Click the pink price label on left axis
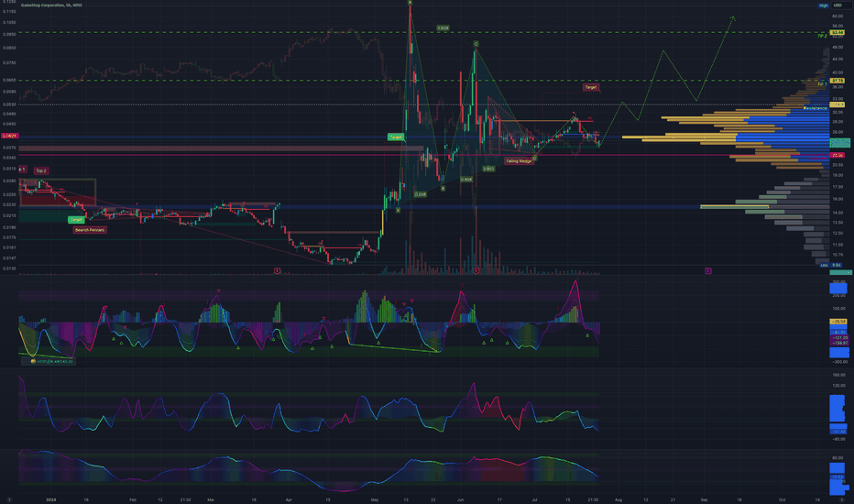Viewport: 854px width, 504px height. click(x=10, y=136)
